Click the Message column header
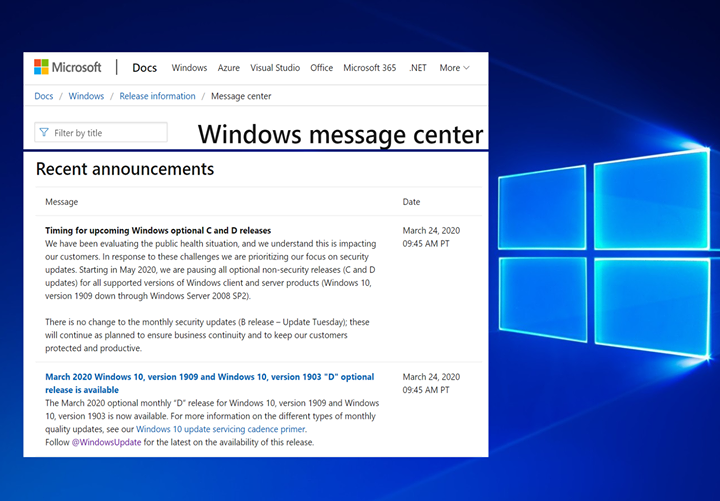This screenshot has width=720, height=501. point(62,202)
